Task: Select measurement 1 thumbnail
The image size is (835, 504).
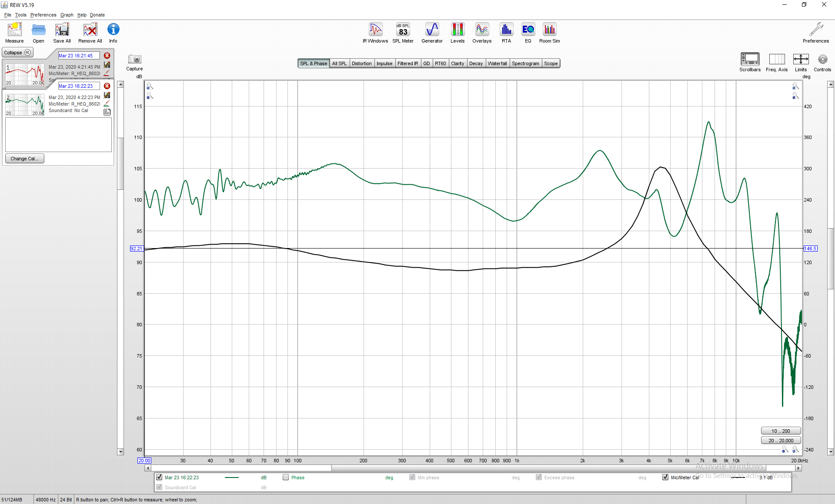Action: click(25, 74)
